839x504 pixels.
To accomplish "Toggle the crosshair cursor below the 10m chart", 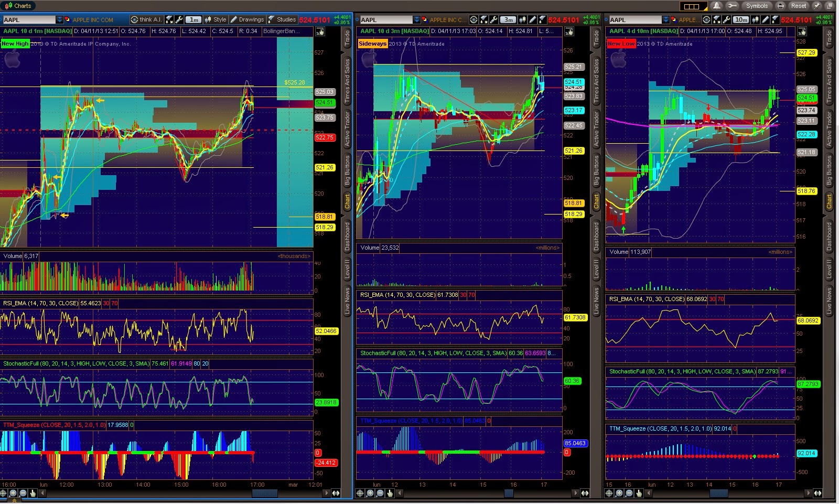I will pos(609,493).
